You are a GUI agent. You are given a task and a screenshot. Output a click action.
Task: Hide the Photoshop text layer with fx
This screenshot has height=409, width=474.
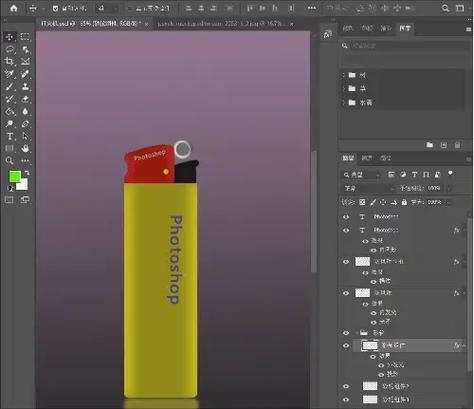pyautogui.click(x=346, y=230)
